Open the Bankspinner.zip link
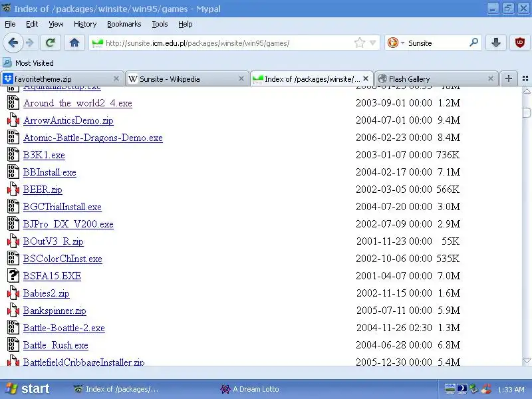The width and height of the screenshot is (532, 399). click(x=55, y=311)
